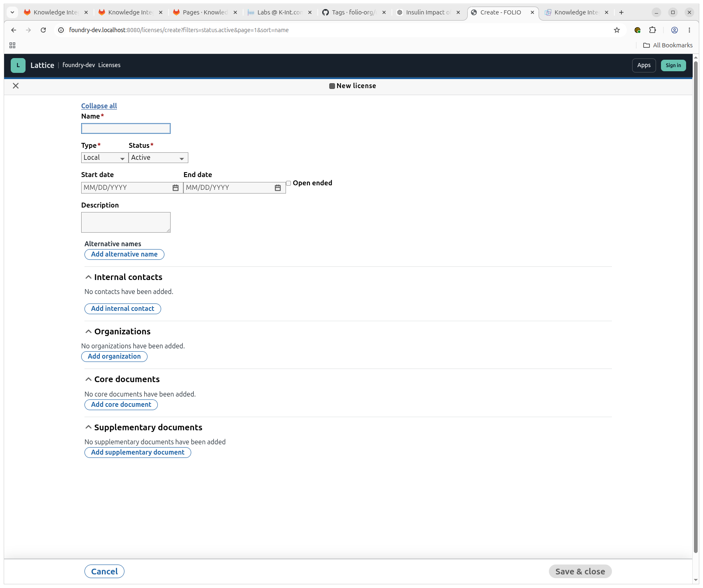Switch to the Labs @ K-Int.com tab
This screenshot has height=588, width=703.
click(x=279, y=12)
